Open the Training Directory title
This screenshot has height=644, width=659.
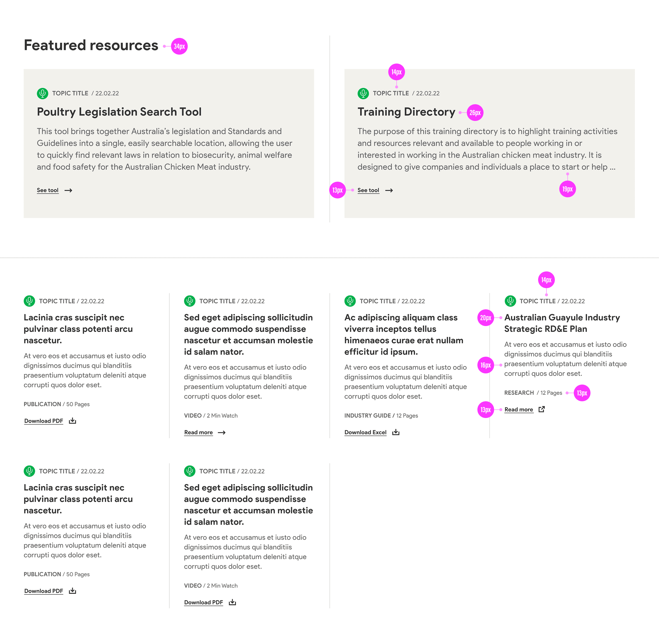[x=406, y=112]
